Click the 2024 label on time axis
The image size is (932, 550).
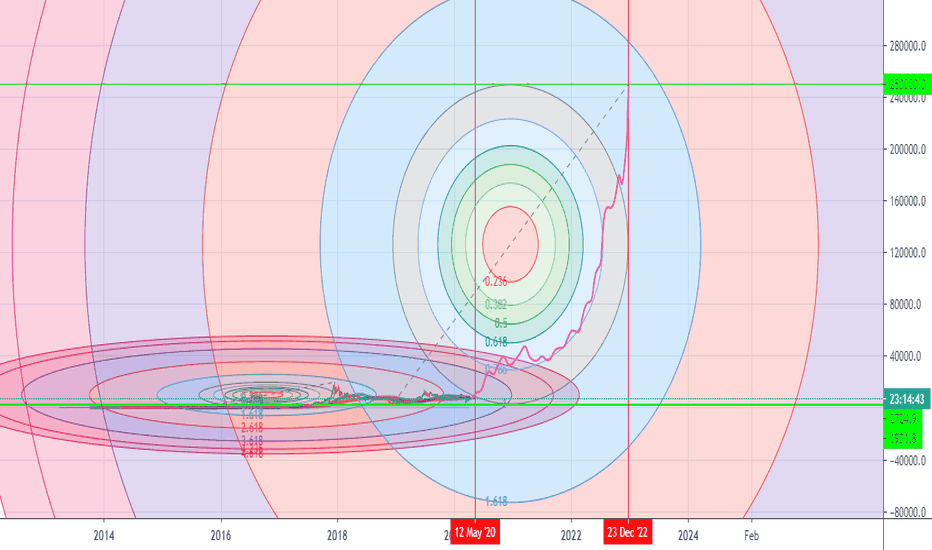[x=688, y=536]
